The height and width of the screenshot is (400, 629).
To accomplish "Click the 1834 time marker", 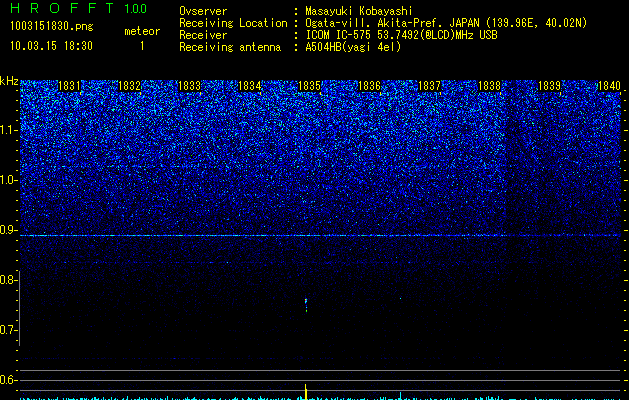I will click(x=250, y=86).
